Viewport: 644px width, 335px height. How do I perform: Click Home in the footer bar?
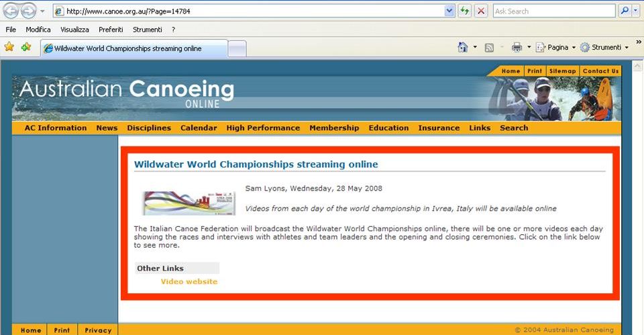point(31,330)
